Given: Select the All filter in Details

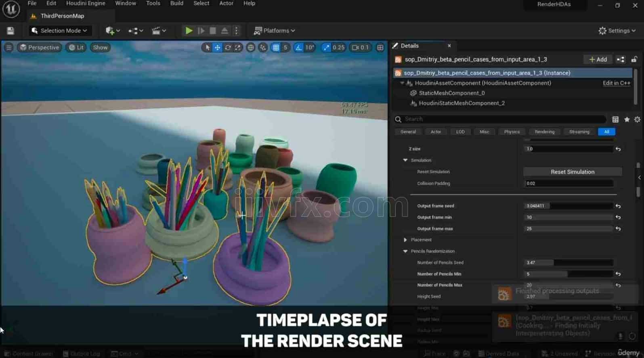Looking at the screenshot, I should point(606,132).
